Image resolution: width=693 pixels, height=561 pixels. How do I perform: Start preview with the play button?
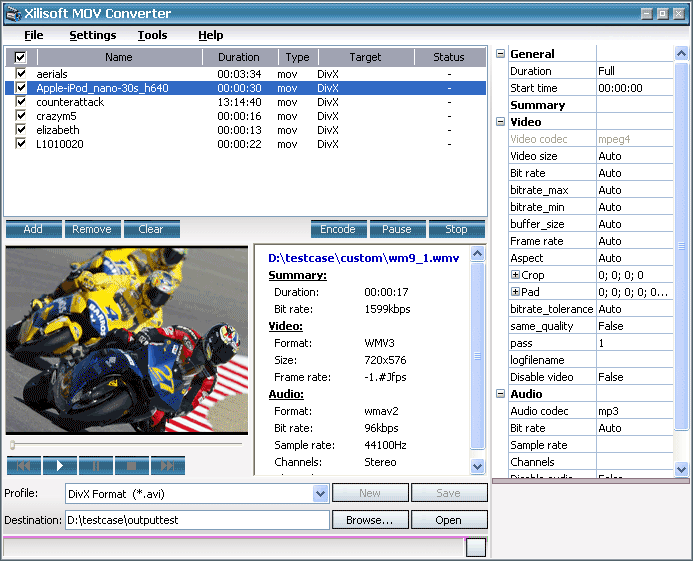(60, 466)
